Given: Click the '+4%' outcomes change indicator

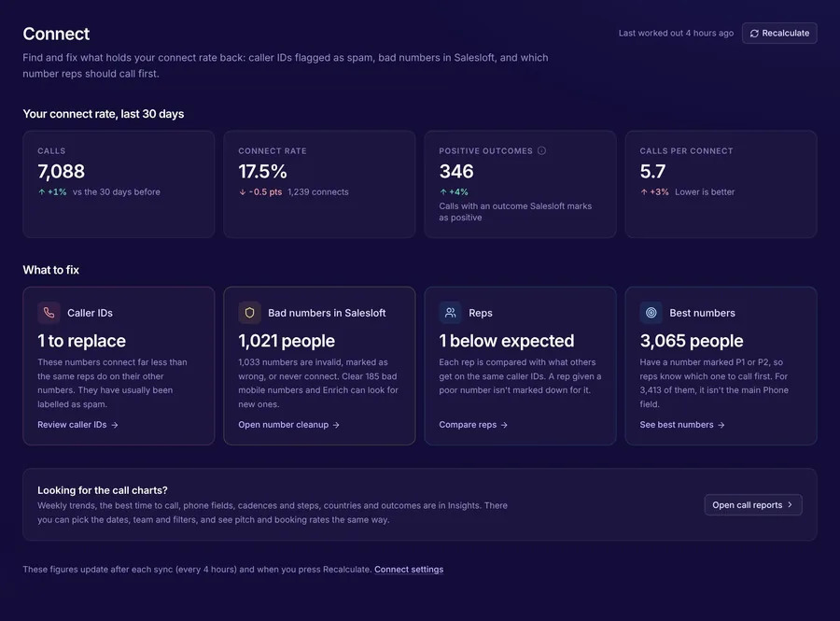Looking at the screenshot, I should pyautogui.click(x=454, y=191).
